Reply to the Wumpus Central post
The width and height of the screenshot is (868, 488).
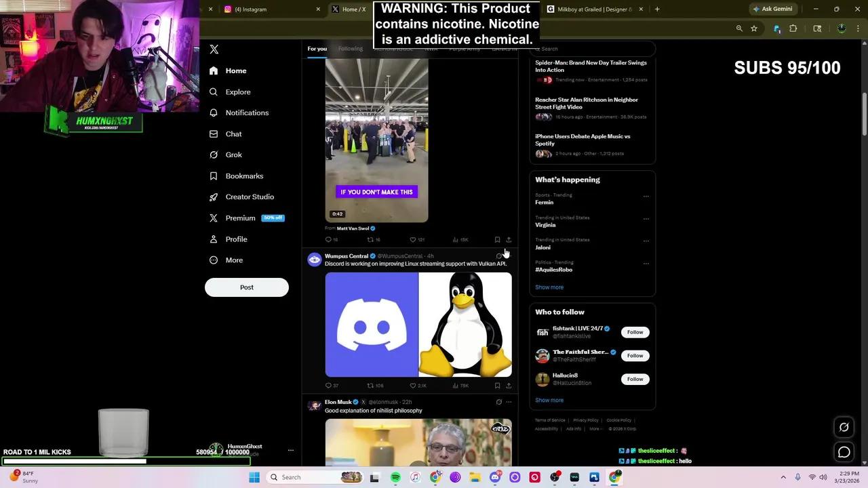click(331, 386)
